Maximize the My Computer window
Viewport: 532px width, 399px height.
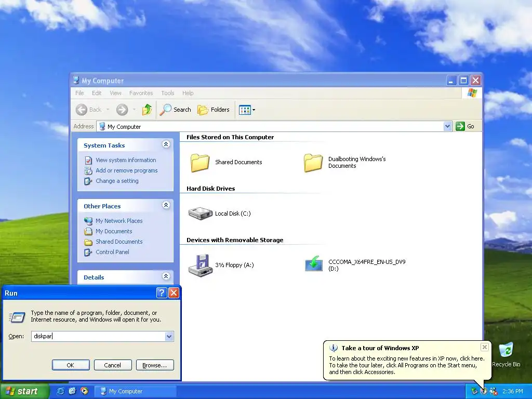pyautogui.click(x=463, y=81)
